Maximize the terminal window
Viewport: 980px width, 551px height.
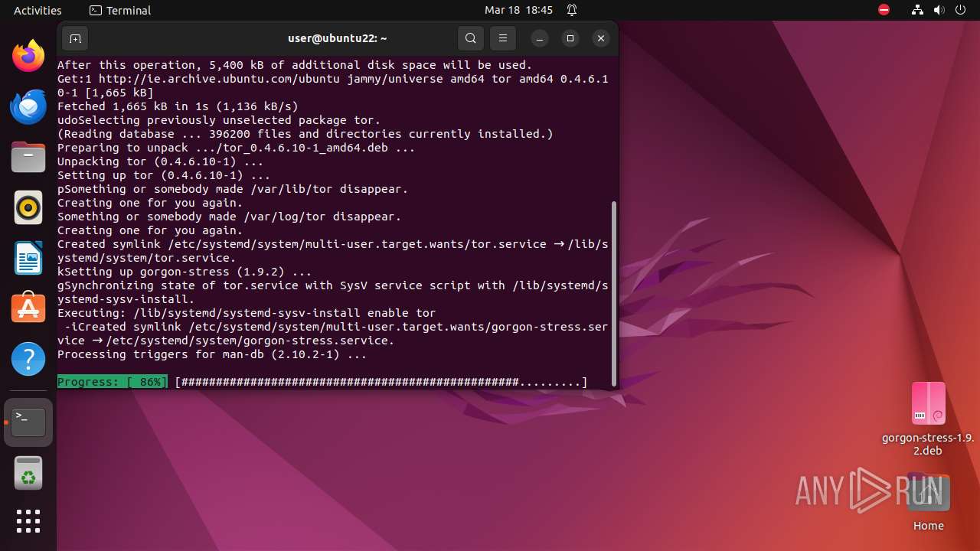(570, 38)
